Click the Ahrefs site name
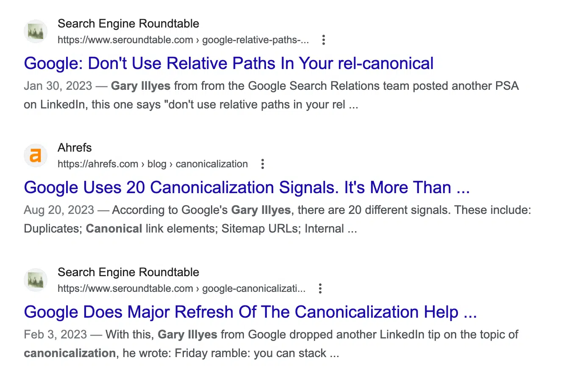 point(75,148)
